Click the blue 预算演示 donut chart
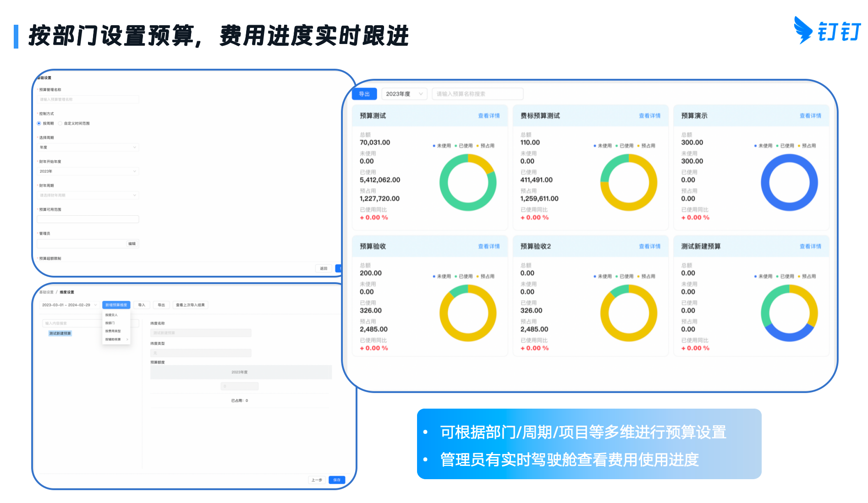 [x=789, y=182]
